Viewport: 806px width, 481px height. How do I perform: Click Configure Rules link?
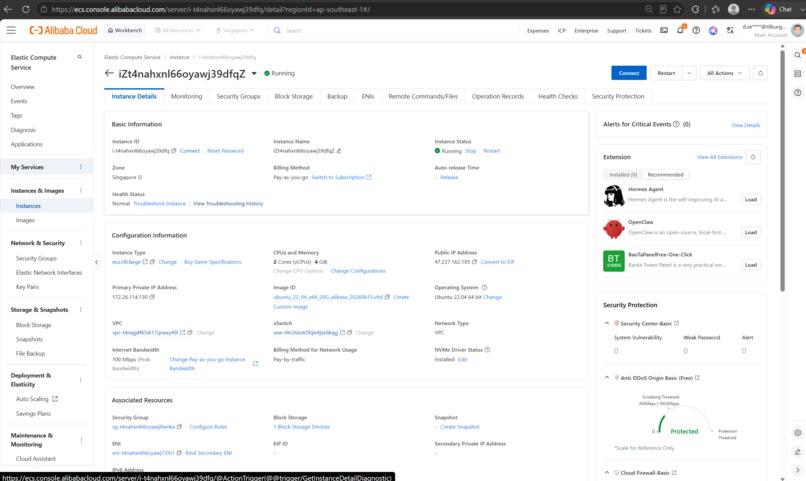[208, 427]
